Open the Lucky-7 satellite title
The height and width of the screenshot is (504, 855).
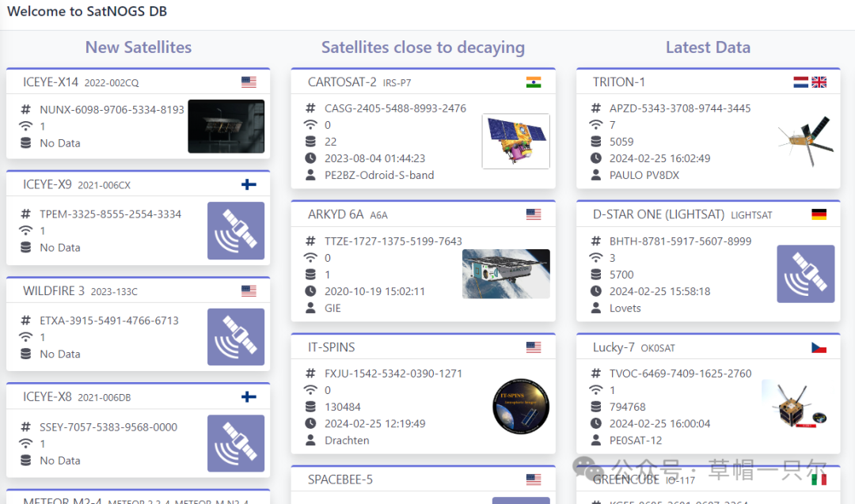614,347
